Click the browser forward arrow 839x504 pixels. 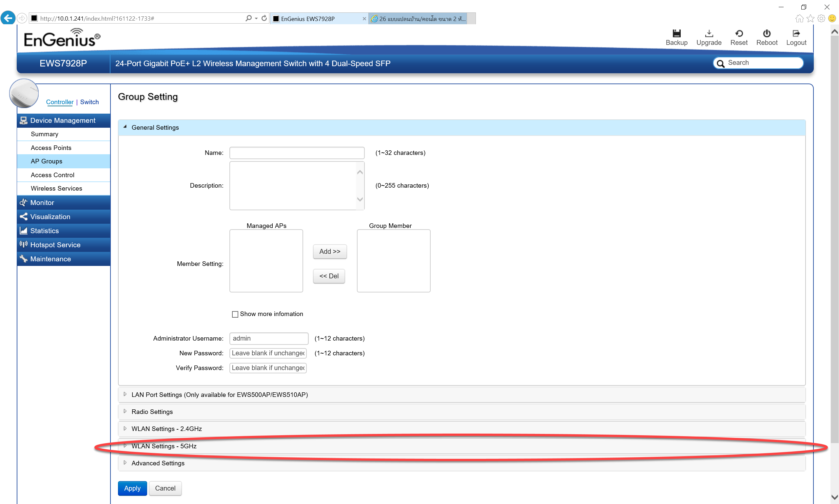[x=22, y=18]
